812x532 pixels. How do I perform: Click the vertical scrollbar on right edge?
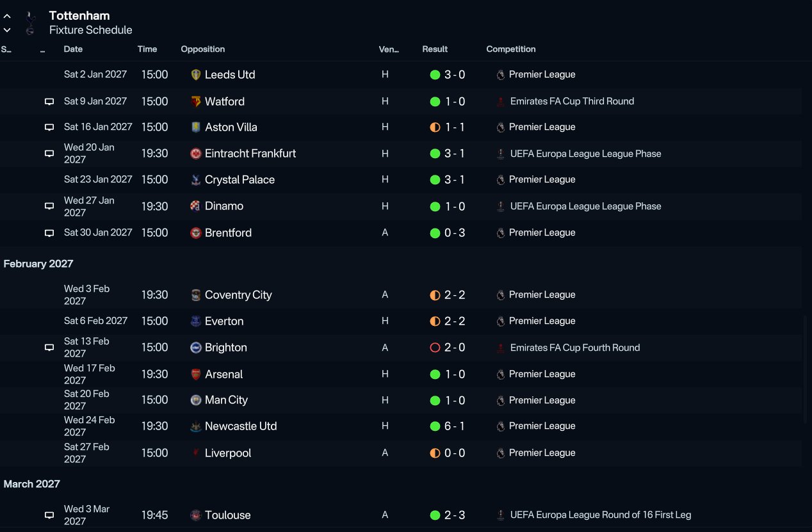point(806,370)
